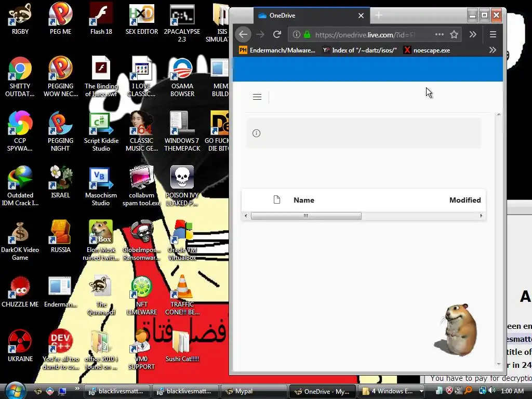Open the browser hamburger menu
This screenshot has height=399, width=532.
[493, 34]
